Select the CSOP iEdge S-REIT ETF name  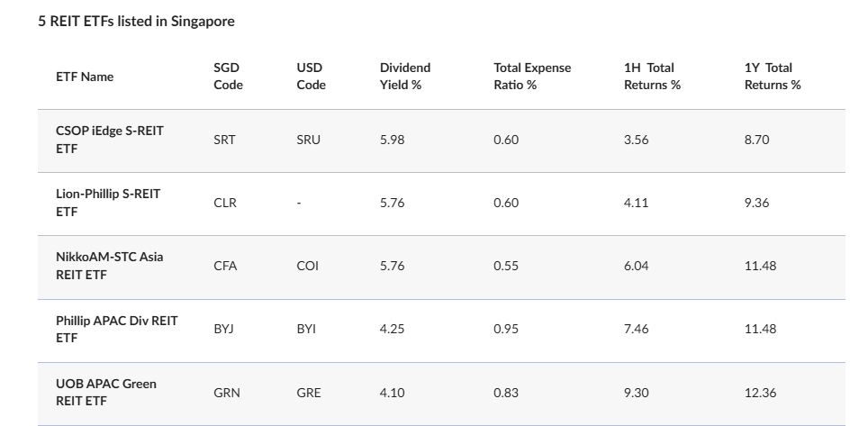[110, 140]
